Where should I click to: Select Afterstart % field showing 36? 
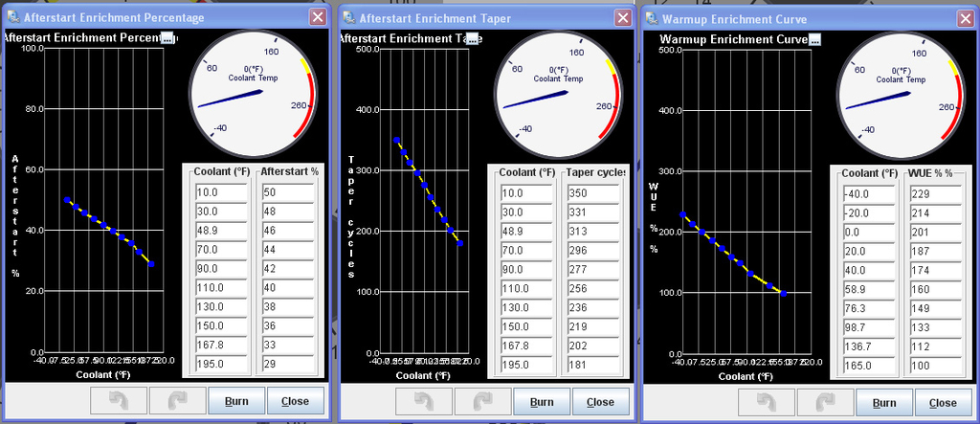point(287,326)
